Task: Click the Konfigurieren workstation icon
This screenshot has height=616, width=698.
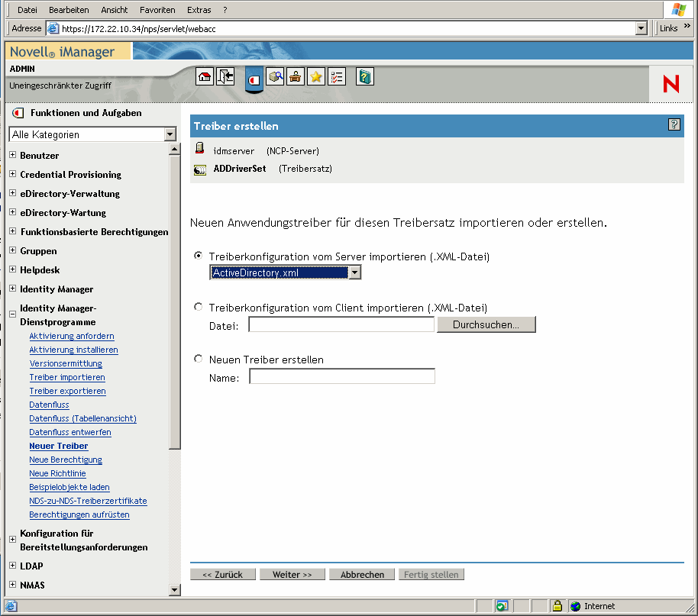Action: tap(295, 76)
